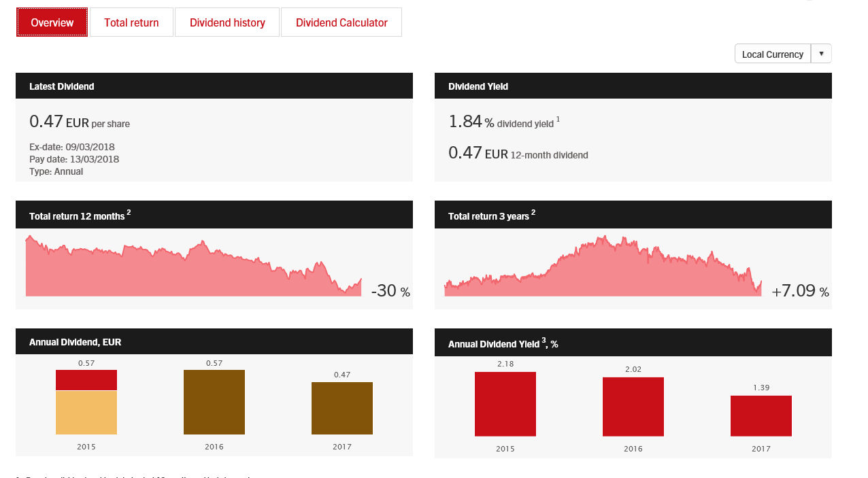
Task: Click the 2015 yellow dividend bar segment
Action: click(86, 413)
